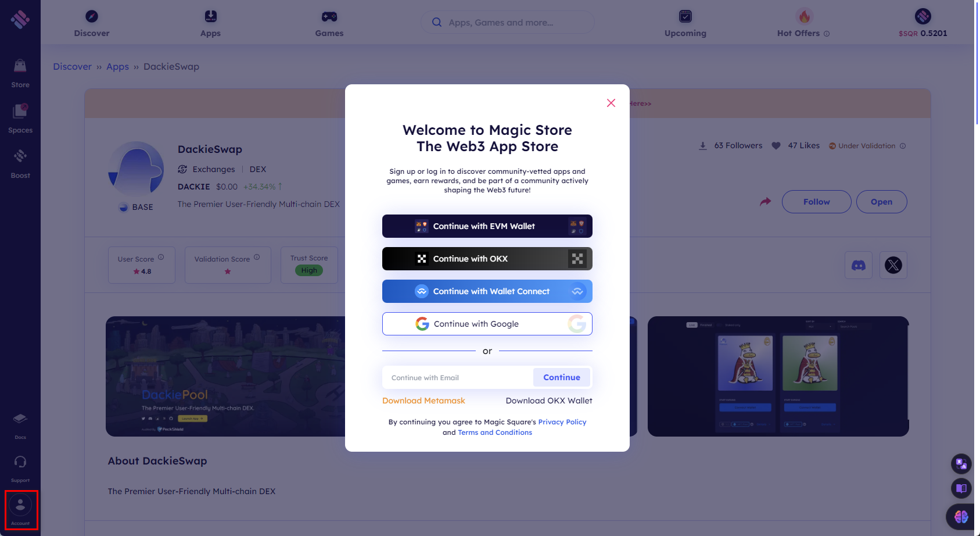The height and width of the screenshot is (536, 980).
Task: Open the Discord link icon
Action: [859, 266]
